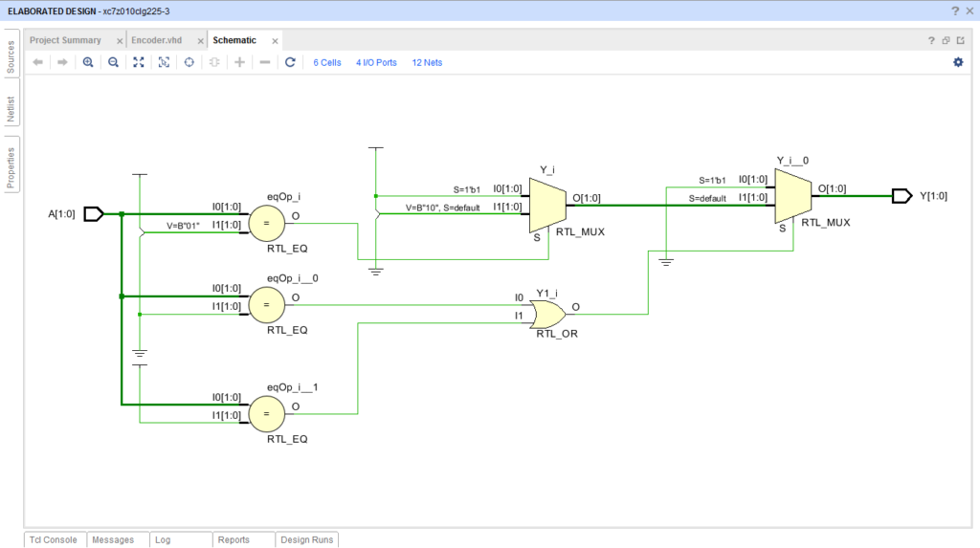The image size is (980, 548).
Task: Select the Y_i__0 RTL_MUX cell
Action: (x=793, y=196)
